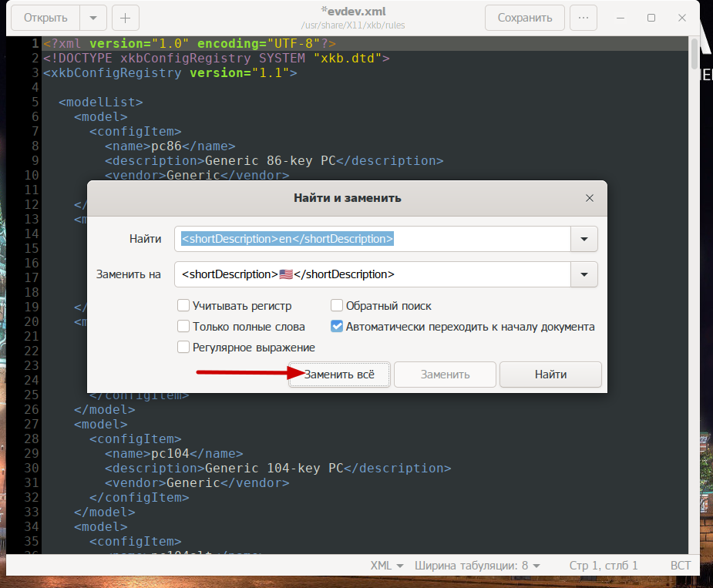Minimize the gedit window
The height and width of the screenshot is (588, 713).
click(621, 18)
